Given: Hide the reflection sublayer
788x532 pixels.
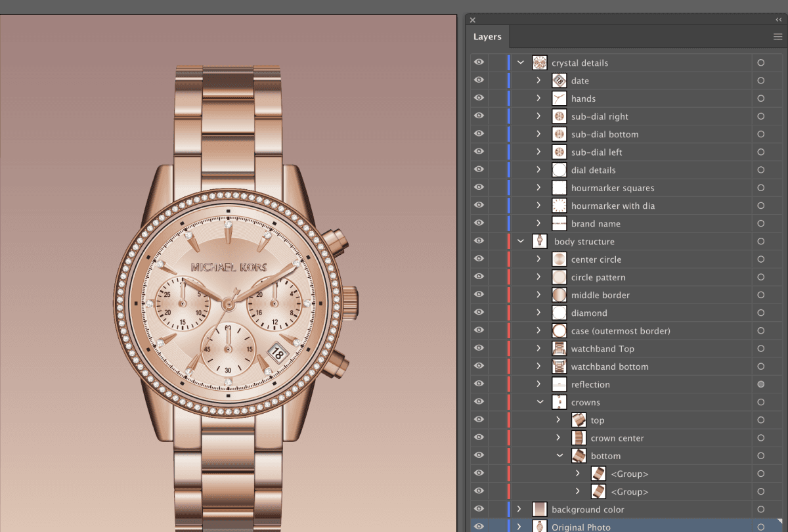Looking at the screenshot, I should [479, 384].
